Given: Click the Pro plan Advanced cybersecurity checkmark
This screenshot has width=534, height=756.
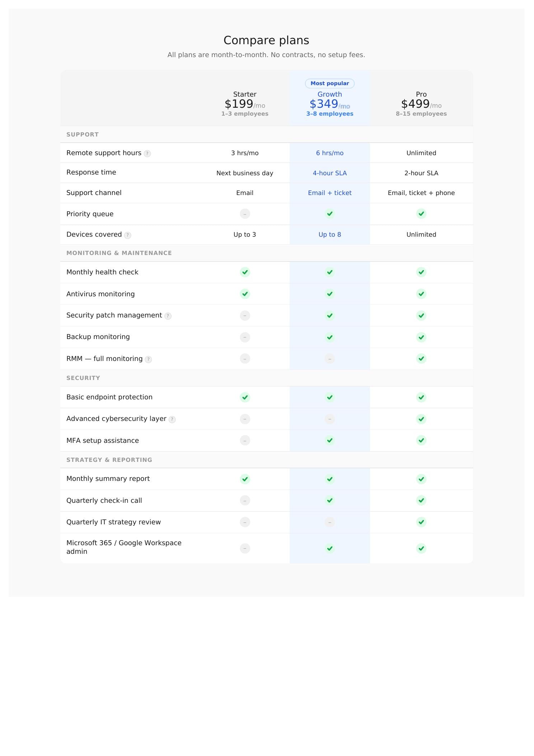Looking at the screenshot, I should (421, 419).
